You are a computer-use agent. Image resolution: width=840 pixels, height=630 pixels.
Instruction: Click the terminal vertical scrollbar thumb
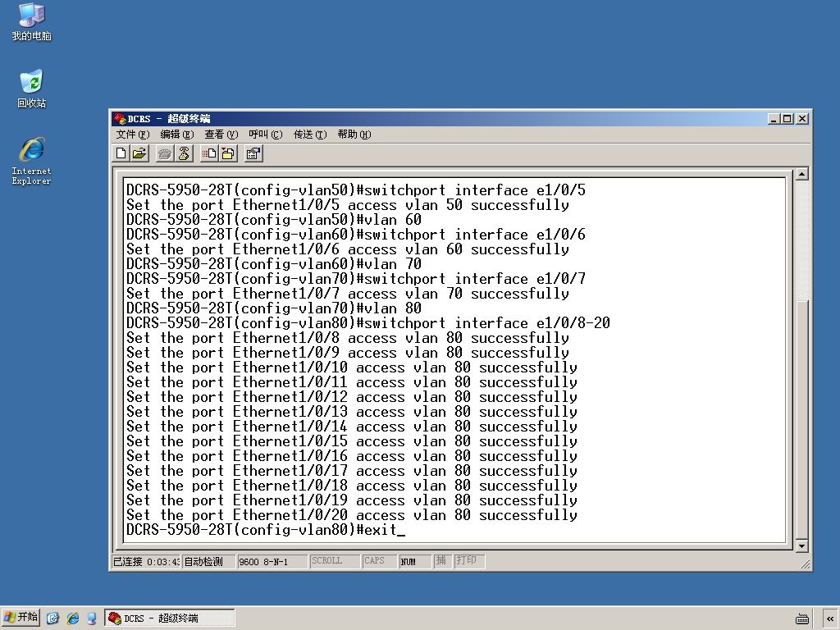click(x=801, y=419)
